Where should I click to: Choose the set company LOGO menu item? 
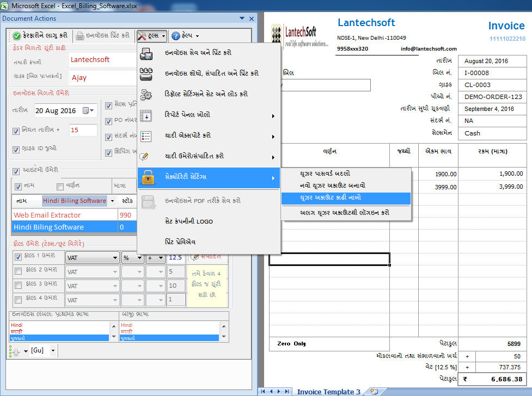[209, 221]
